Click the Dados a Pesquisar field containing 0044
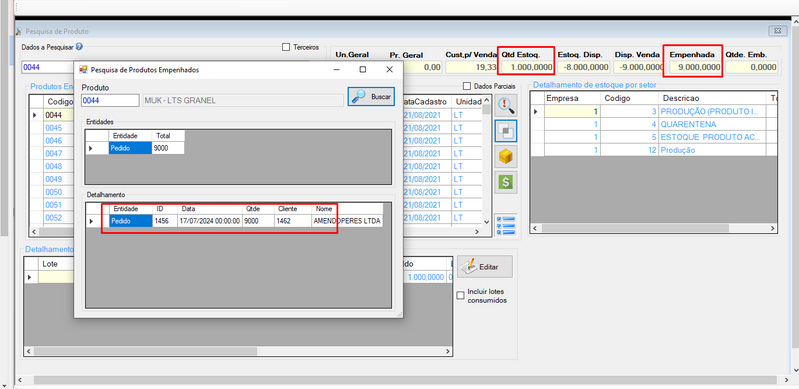The image size is (799, 389). tap(47, 67)
